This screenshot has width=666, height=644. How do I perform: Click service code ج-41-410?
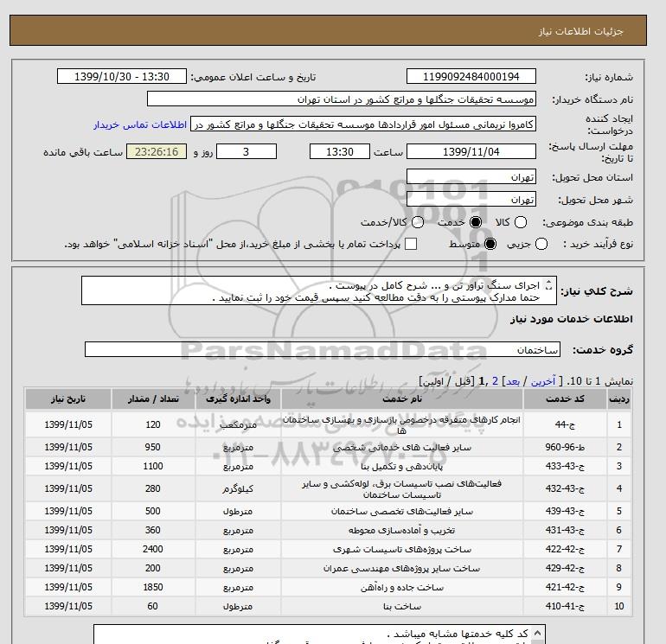coord(565,606)
